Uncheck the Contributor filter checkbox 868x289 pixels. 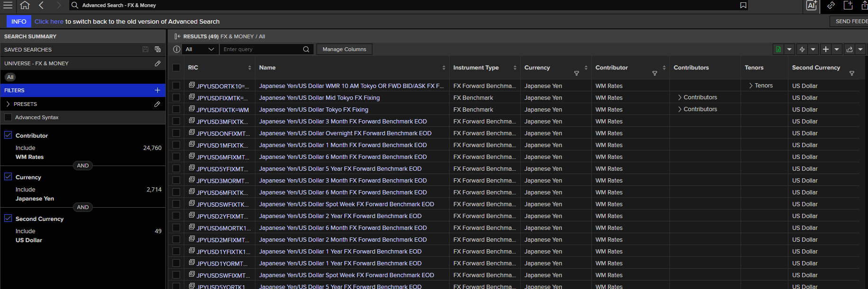tap(8, 135)
